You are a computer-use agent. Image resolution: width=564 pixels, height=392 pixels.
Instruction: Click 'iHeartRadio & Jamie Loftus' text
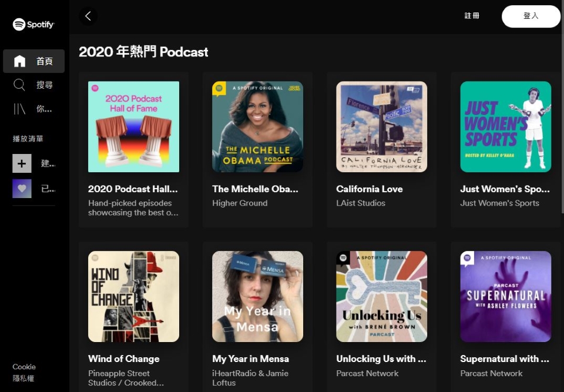(x=250, y=378)
